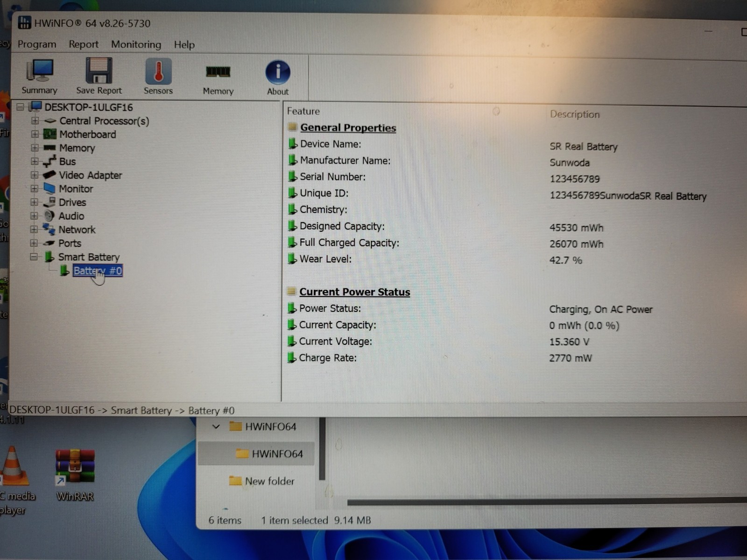747x560 pixels.
Task: Expand the Memory tree node
Action: 35,147
